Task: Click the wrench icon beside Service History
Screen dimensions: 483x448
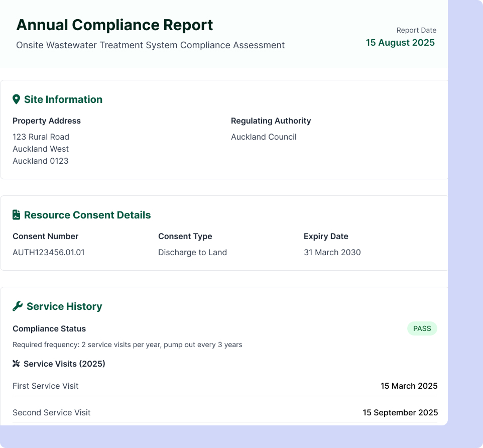Action: point(17,306)
